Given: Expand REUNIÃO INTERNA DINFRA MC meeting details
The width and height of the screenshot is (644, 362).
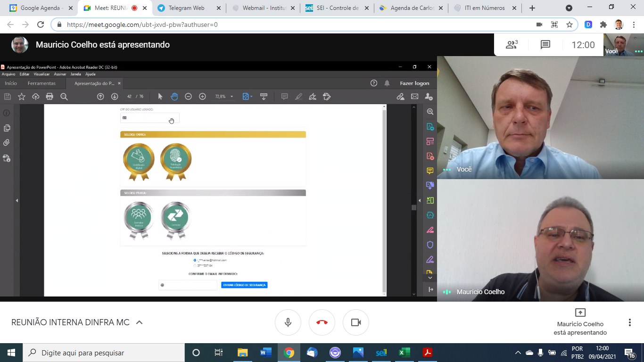Looking at the screenshot, I should coord(139,322).
